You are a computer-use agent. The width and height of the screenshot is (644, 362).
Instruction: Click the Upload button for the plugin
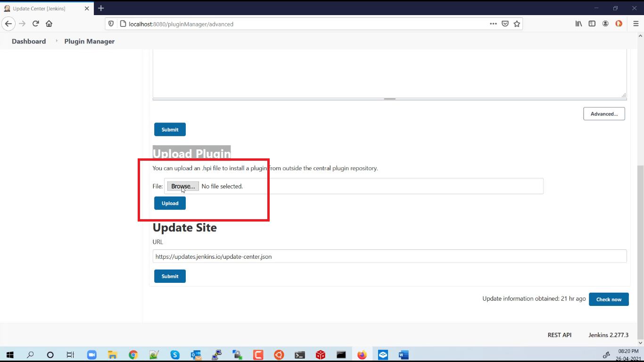tap(170, 203)
